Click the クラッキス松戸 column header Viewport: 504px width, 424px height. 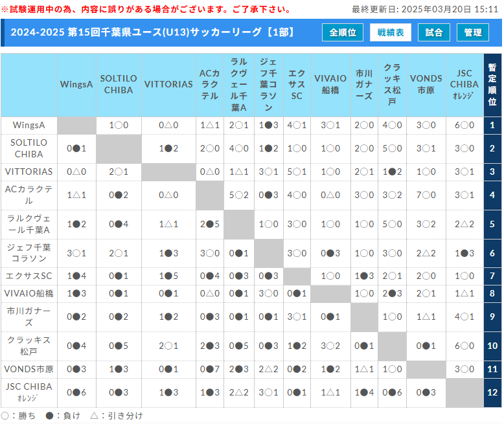click(392, 85)
